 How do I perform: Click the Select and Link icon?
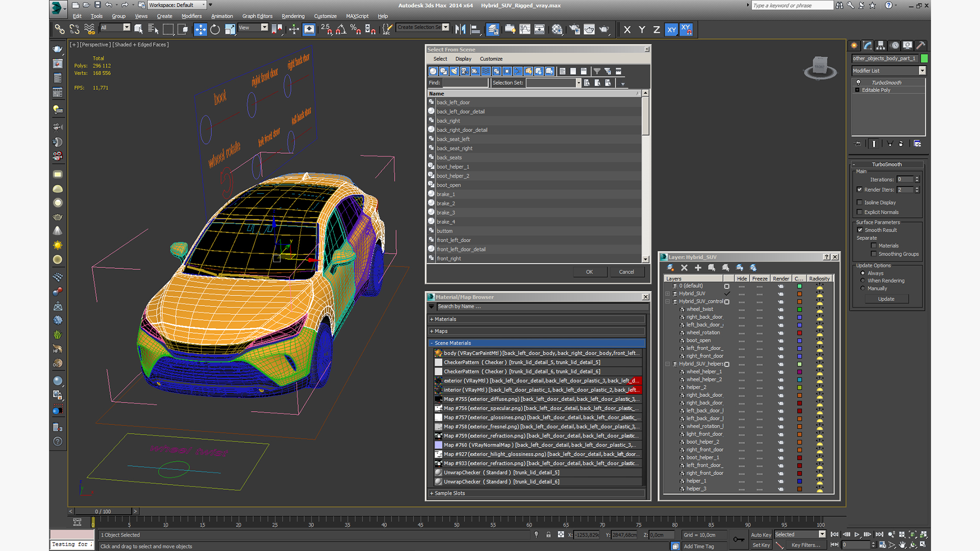(60, 30)
